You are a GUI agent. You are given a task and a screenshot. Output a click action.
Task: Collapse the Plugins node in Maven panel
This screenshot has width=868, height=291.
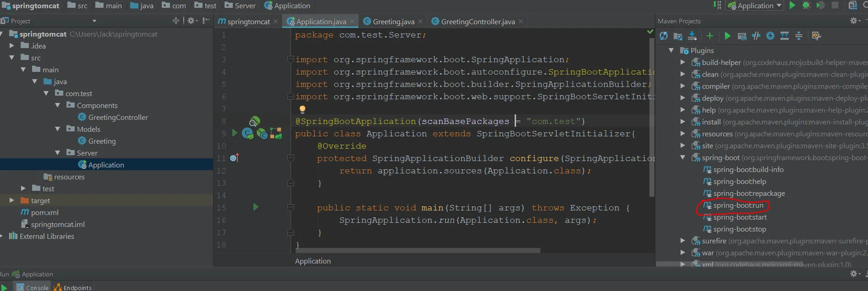[x=671, y=50]
